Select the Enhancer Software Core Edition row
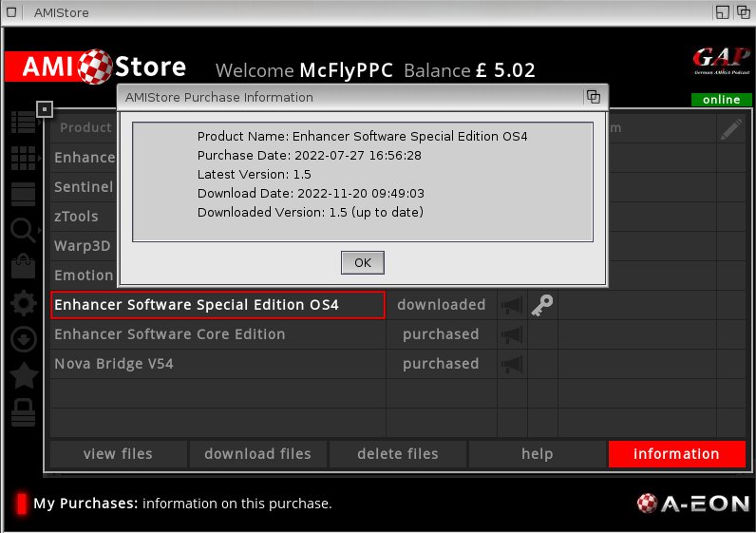This screenshot has height=533, width=756. (217, 334)
